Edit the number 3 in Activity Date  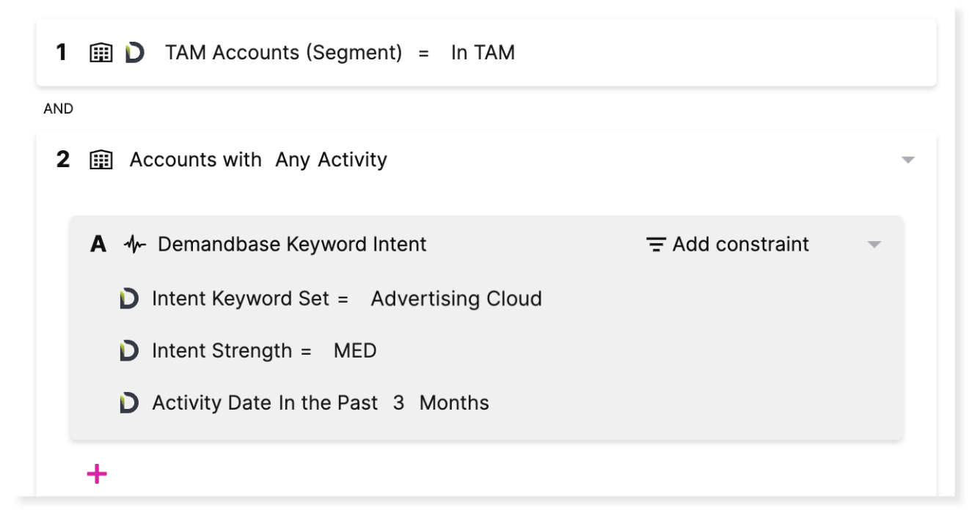[398, 403]
